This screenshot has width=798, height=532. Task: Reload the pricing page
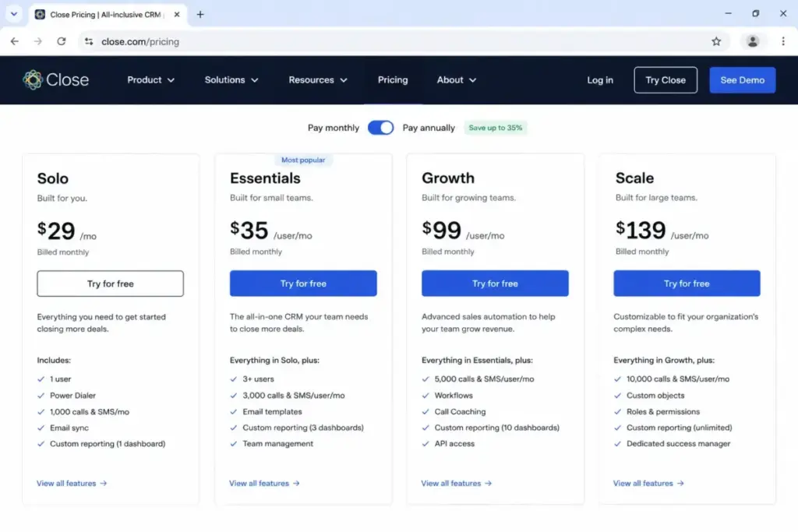(x=61, y=41)
